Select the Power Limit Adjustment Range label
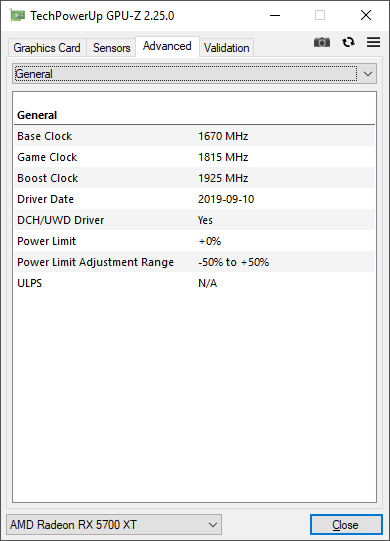 (x=95, y=262)
